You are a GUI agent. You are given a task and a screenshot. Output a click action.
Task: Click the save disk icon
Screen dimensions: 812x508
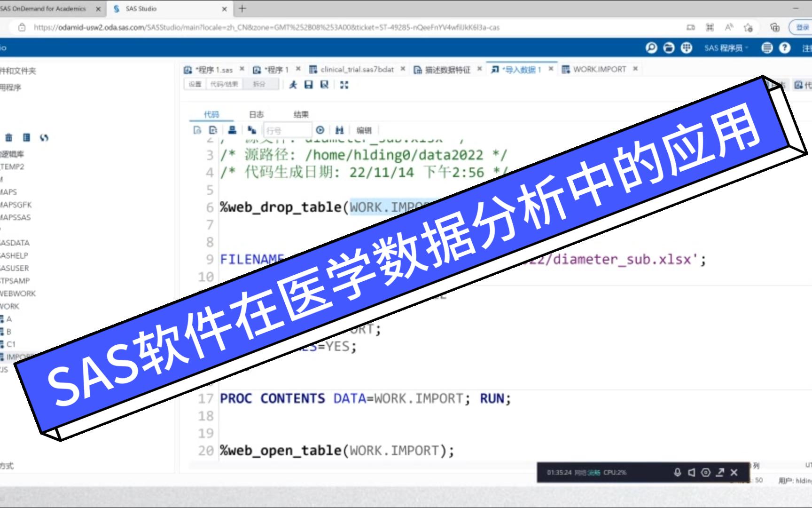point(309,85)
